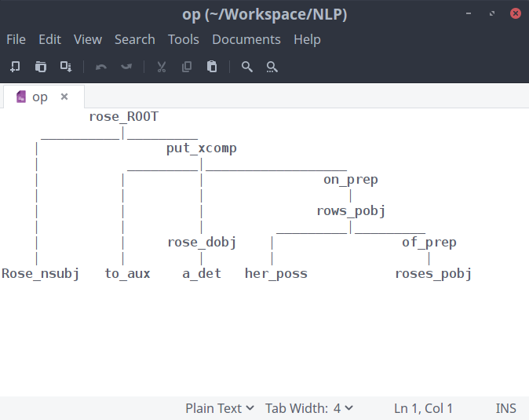Click the Redo arrow icon

point(126,67)
